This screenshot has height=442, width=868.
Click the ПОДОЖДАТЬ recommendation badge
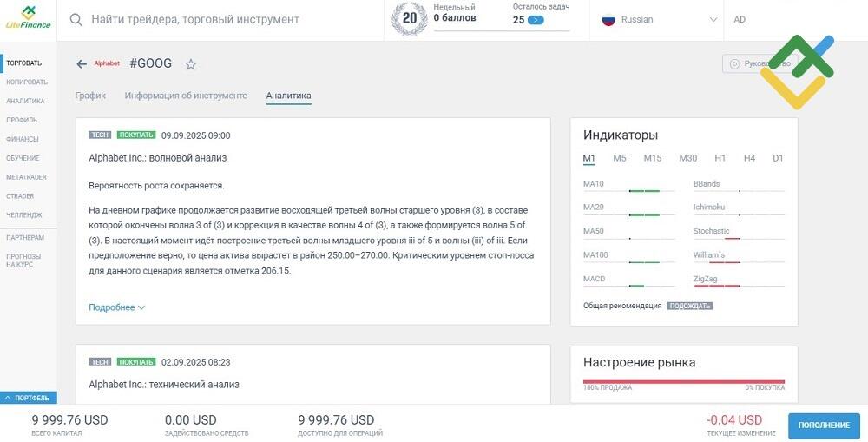click(x=690, y=306)
